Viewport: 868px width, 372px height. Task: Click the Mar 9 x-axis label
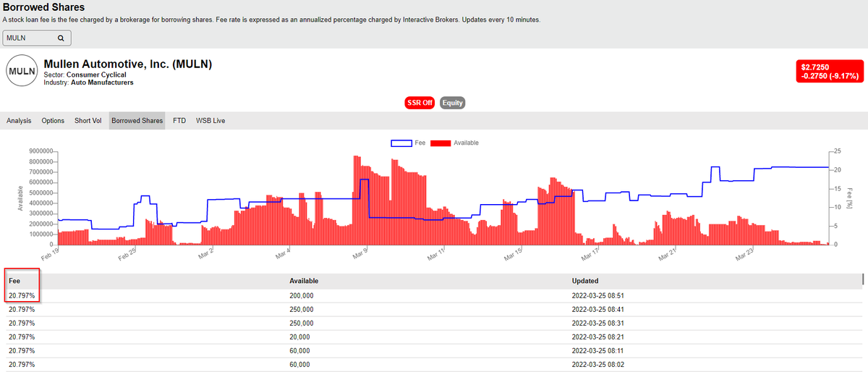pos(360,253)
